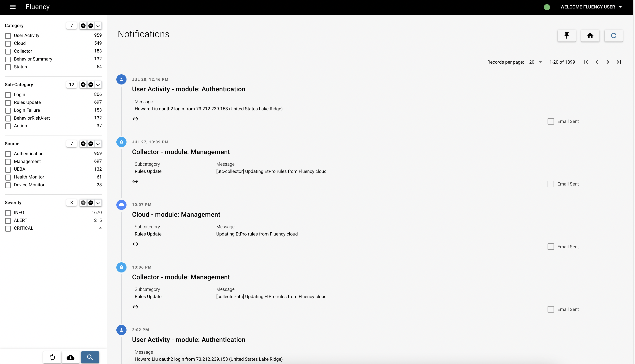Go to the home page icon
This screenshot has height=364, width=635.
point(590,36)
